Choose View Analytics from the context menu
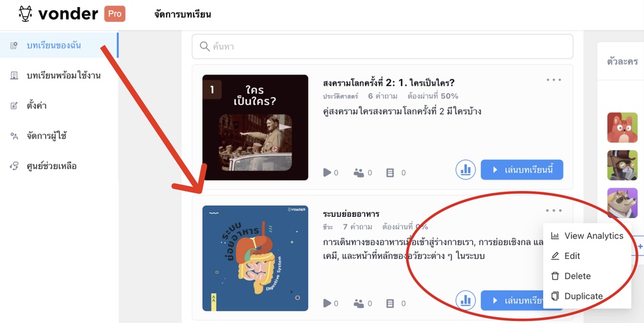 (x=587, y=236)
